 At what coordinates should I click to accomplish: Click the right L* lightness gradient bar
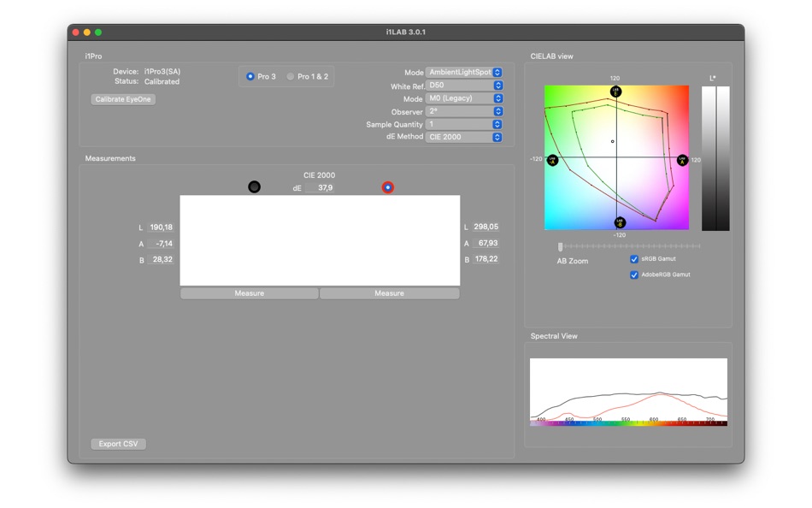point(723,158)
